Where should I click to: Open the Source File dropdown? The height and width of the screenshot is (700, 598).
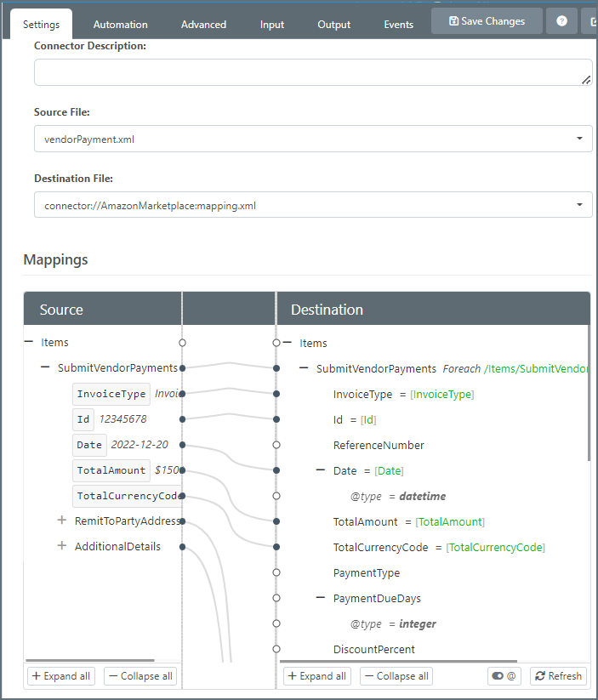(313, 139)
